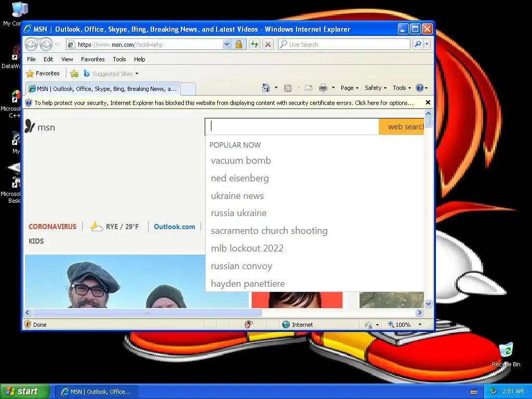
Task: Click the blocked privacy eye icon in status bar
Action: (248, 324)
